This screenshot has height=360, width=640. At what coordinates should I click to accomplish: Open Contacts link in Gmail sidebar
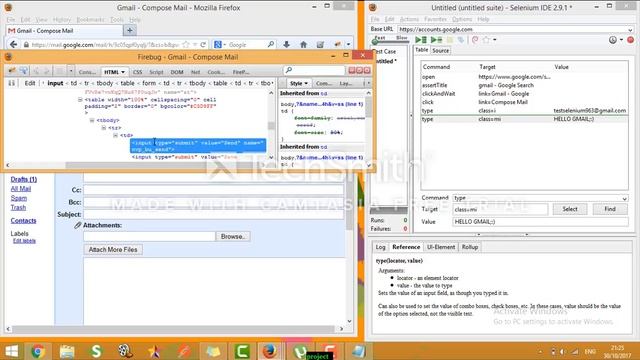coord(23,220)
